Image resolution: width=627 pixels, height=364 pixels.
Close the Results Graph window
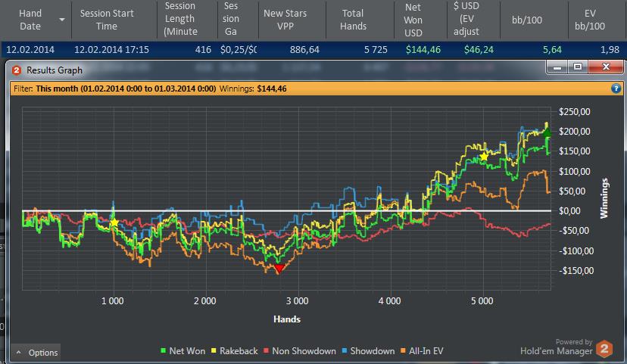[605, 67]
